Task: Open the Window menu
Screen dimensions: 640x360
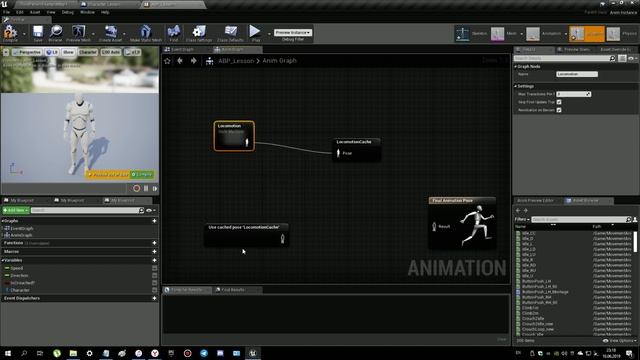Action: pos(87,12)
